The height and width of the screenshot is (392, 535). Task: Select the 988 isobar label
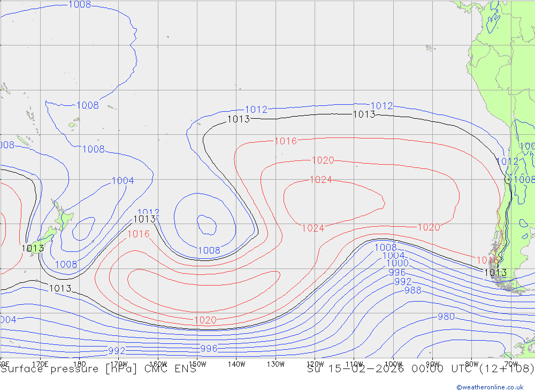point(412,290)
